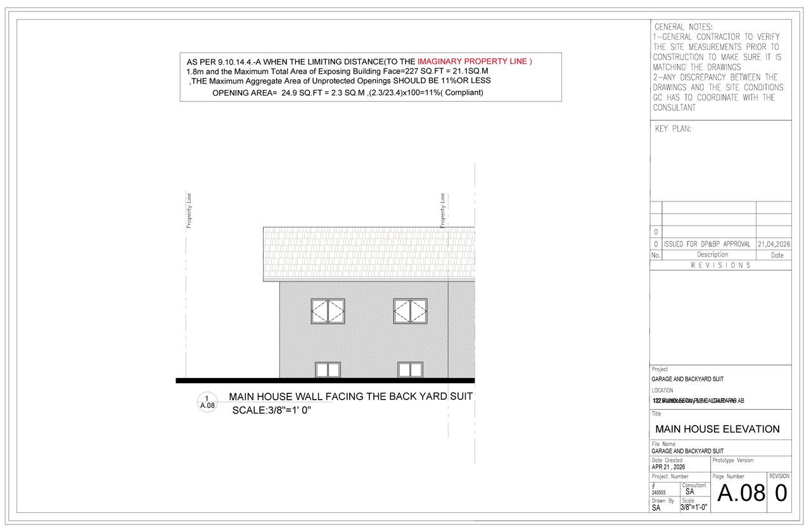Select note '2-ANY DISCREPANCY BETWEEN THE' drawings
Viewport: 811px width, 532px height.
pyautogui.click(x=715, y=77)
